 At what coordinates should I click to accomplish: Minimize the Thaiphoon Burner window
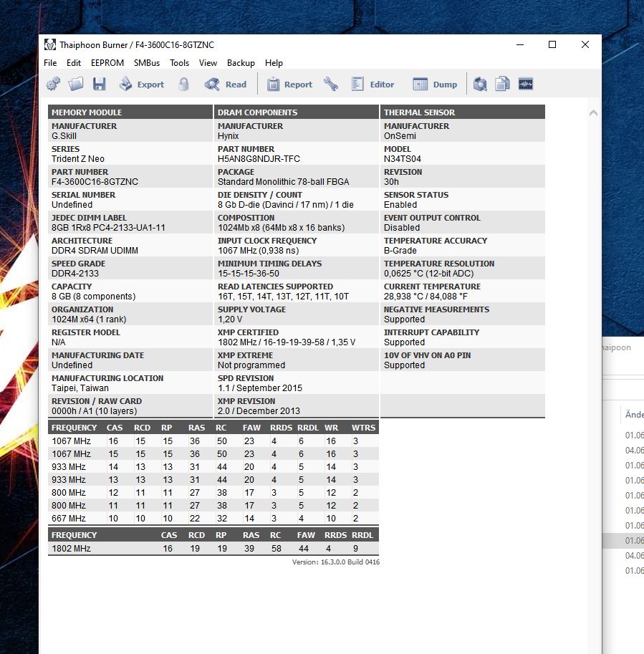click(520, 44)
